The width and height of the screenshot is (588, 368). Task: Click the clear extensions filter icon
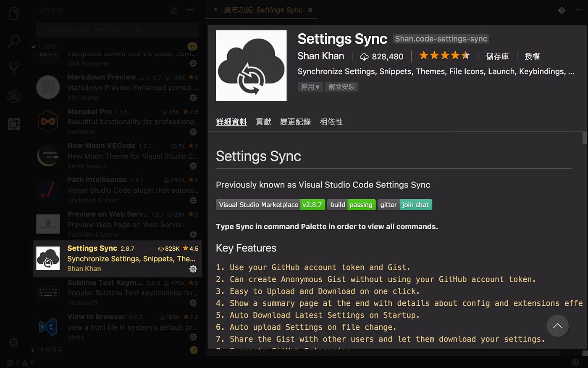[173, 10]
